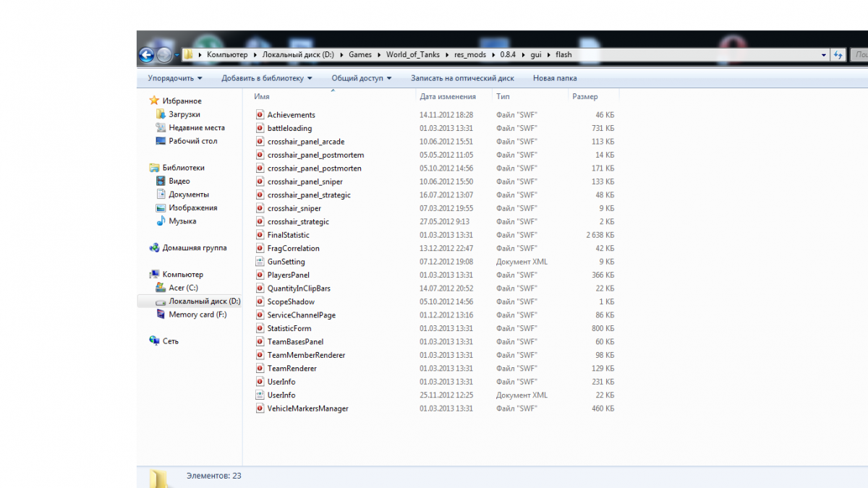Select the VehicleMarkersManager file

tap(307, 408)
